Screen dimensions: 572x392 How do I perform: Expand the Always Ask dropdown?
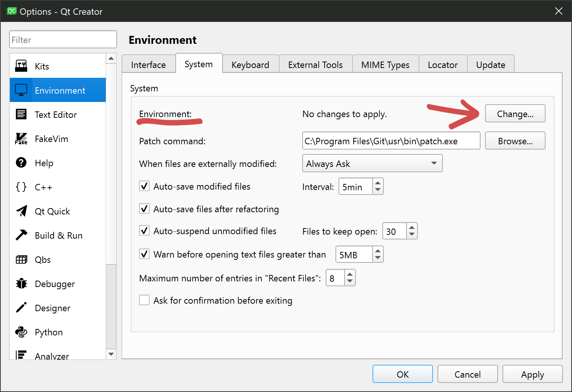pos(372,164)
